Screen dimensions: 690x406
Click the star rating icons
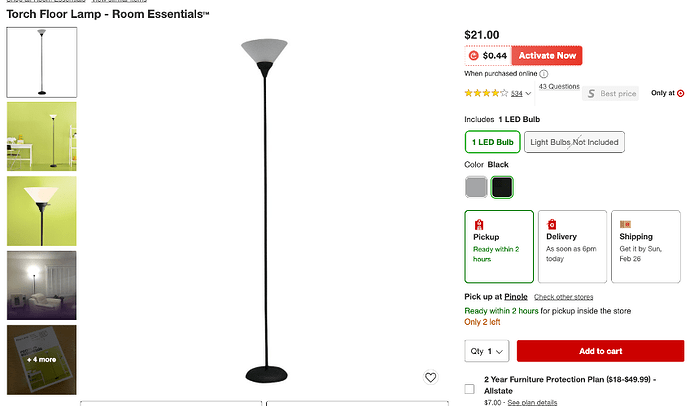click(x=486, y=93)
